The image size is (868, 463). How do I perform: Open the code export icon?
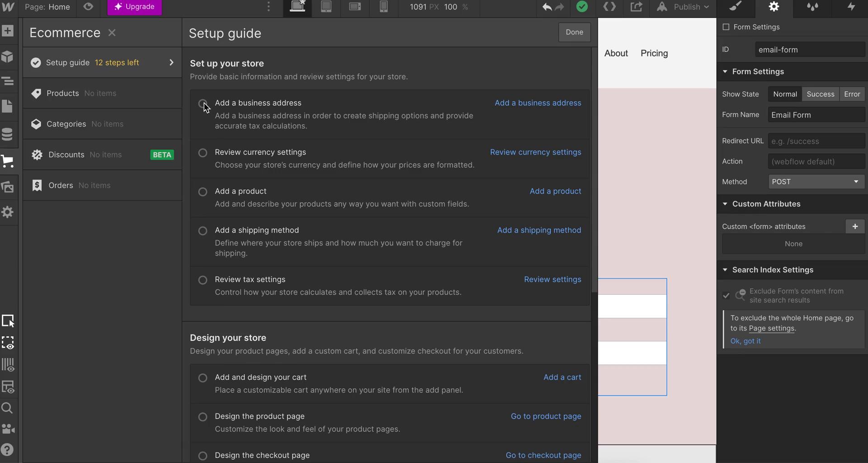pos(609,7)
